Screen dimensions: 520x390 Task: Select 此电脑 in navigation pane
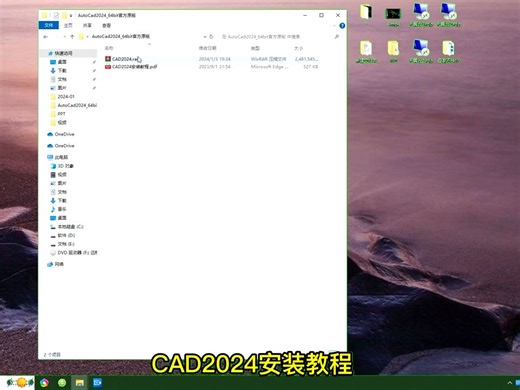click(x=61, y=157)
